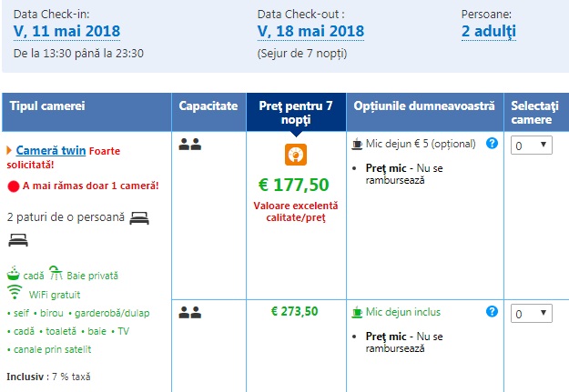Image resolution: width=569 pixels, height=392 pixels.
Task: Click the orange value badge icon
Action: 296,155
